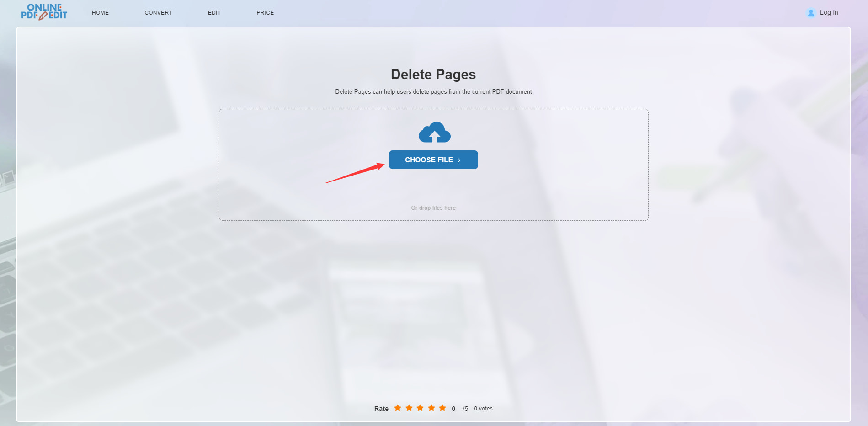
Task: Click the fourth rating star
Action: [x=431, y=408]
